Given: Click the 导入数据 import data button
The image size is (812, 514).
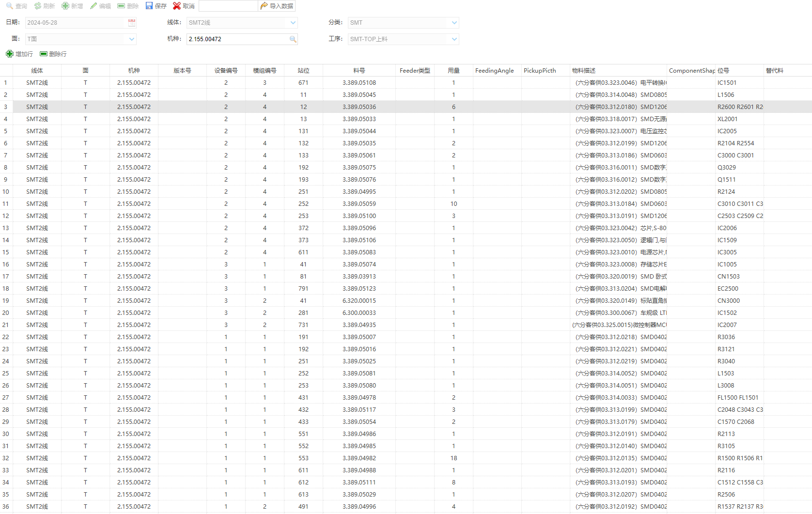Looking at the screenshot, I should point(277,6).
